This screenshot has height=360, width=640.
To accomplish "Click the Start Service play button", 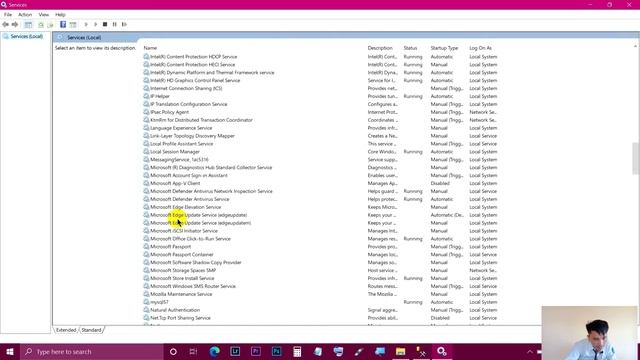I will pos(86,24).
